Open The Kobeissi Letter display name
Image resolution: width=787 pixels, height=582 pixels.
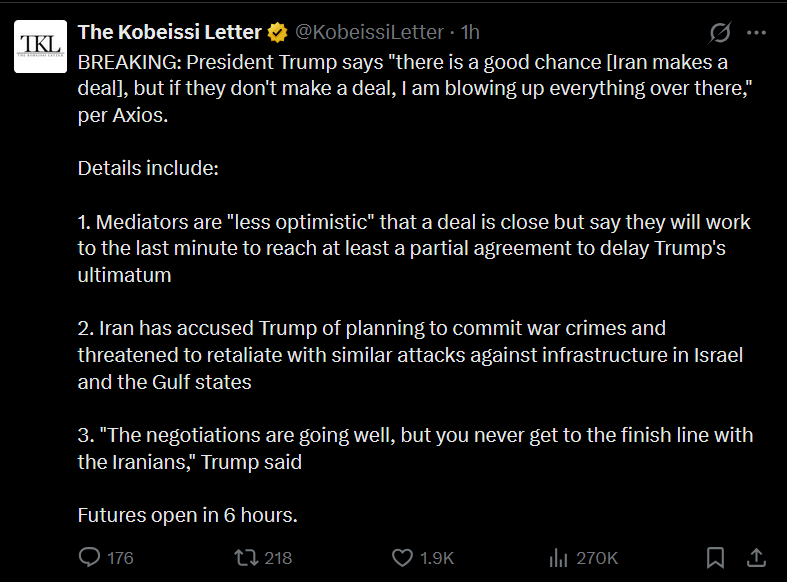(170, 33)
